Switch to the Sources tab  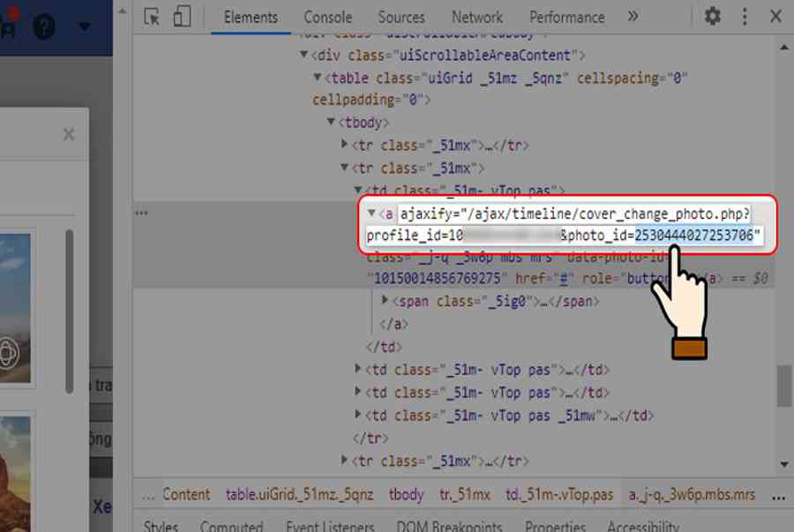tap(401, 17)
